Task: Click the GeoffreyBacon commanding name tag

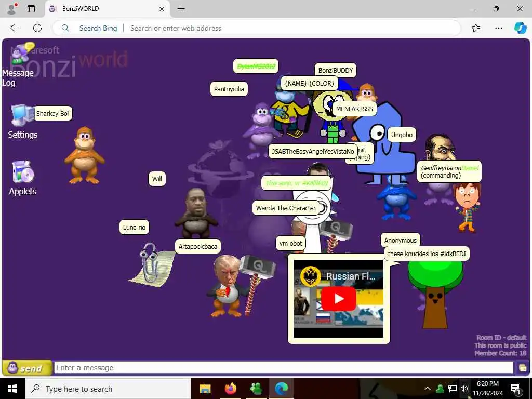Action: pyautogui.click(x=449, y=171)
